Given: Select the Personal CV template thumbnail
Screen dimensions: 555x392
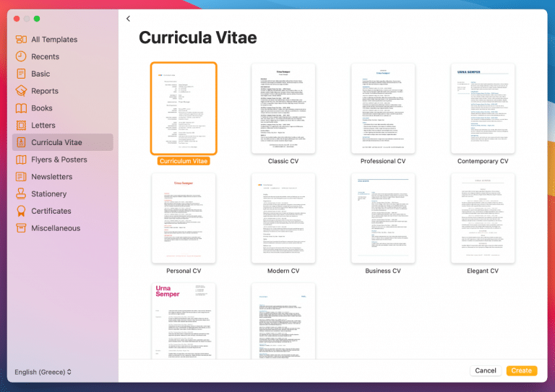Looking at the screenshot, I should pos(184,219).
